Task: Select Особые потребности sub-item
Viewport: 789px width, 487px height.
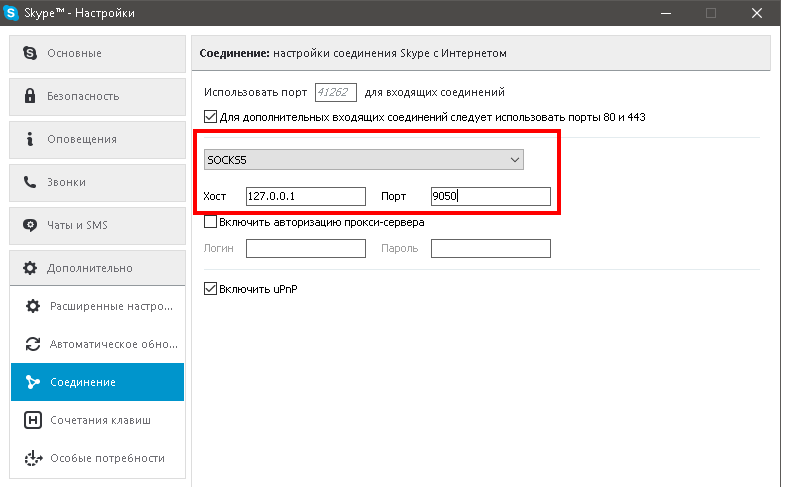Action: (97, 458)
